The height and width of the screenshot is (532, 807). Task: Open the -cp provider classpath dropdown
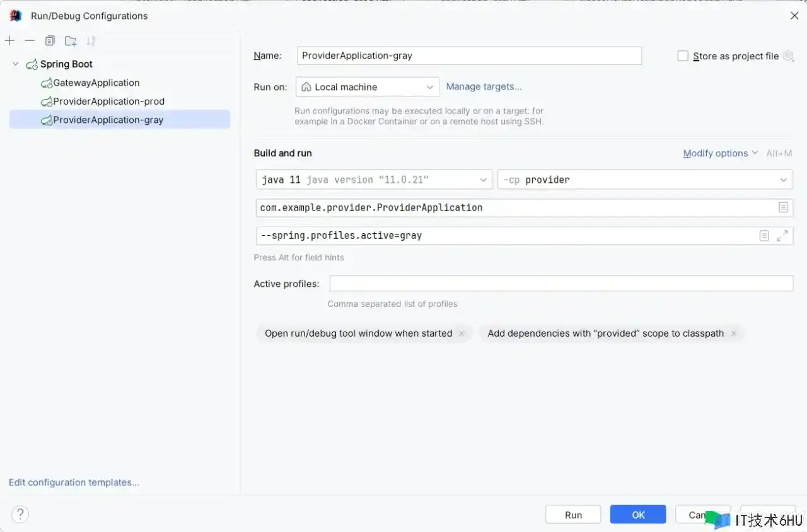coord(644,180)
